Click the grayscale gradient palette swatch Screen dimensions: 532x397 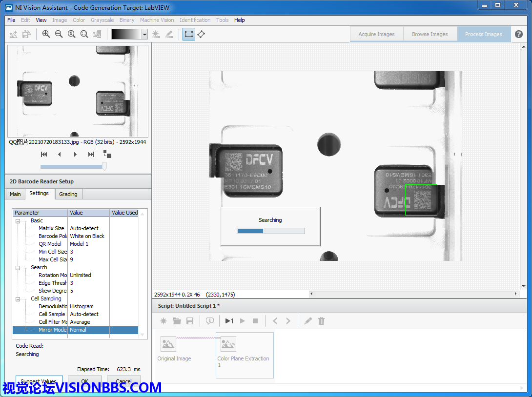click(x=126, y=34)
